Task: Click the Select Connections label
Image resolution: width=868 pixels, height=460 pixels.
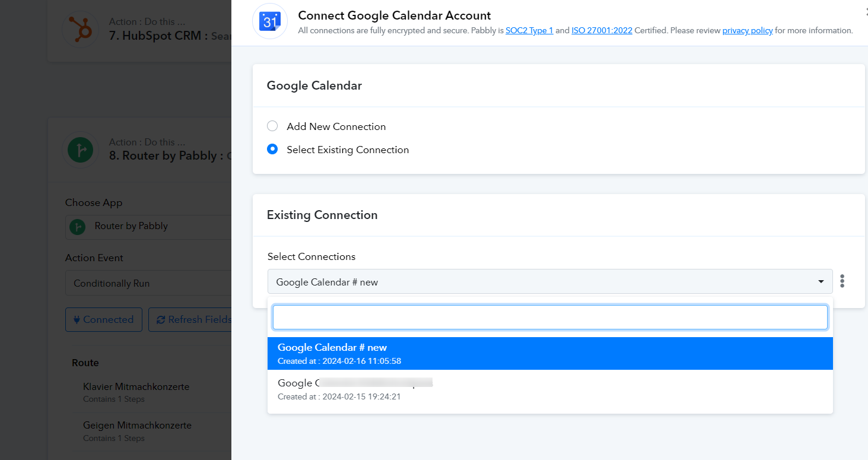Action: tap(311, 256)
